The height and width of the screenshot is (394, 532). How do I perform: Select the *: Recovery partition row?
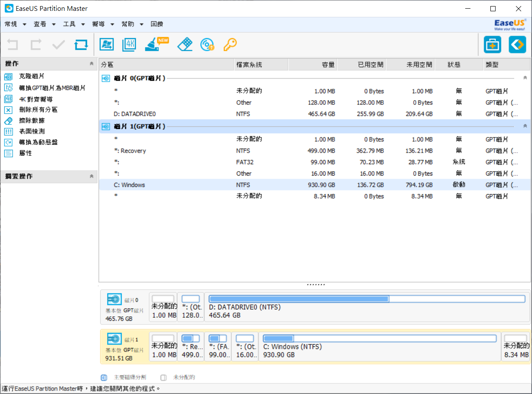point(314,151)
